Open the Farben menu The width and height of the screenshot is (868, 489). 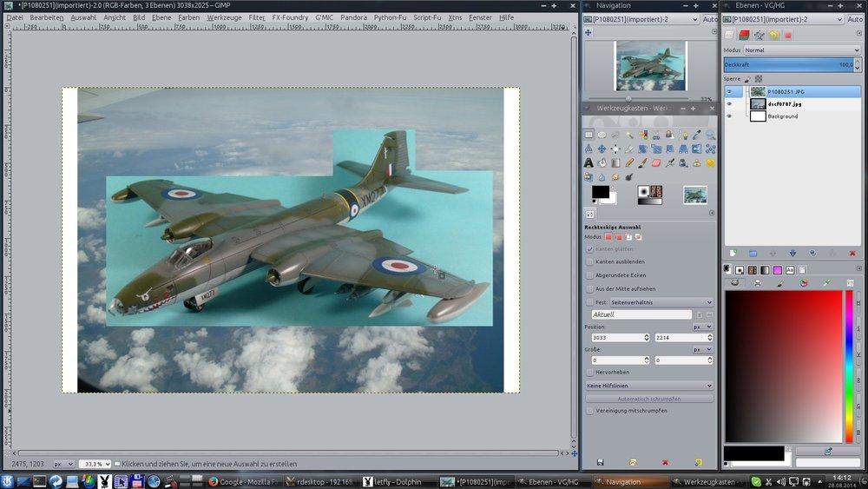[x=188, y=17]
